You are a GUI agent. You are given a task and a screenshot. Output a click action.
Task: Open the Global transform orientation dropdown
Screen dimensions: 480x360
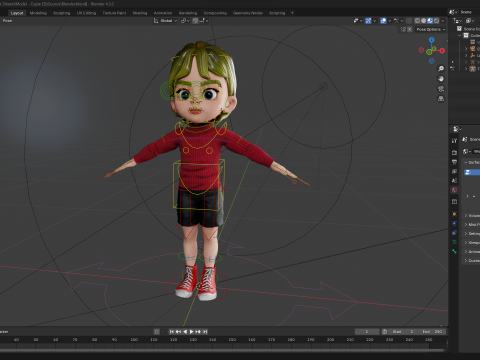(x=165, y=21)
